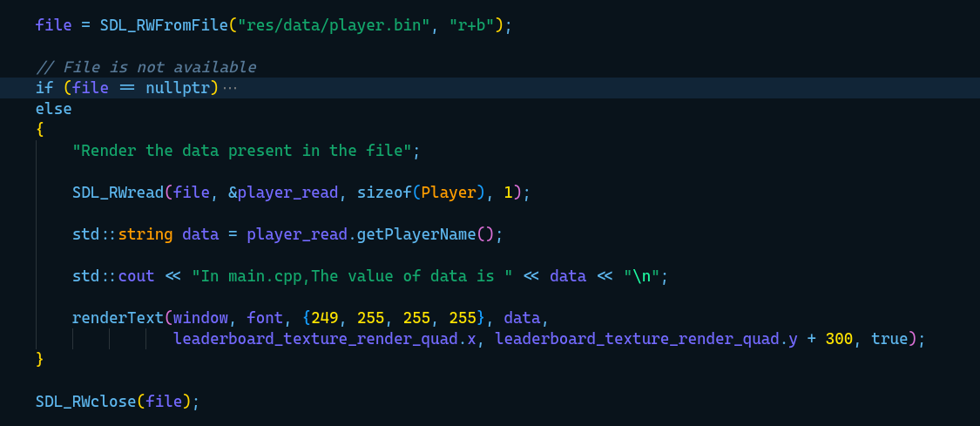Click the SDL_RWFromFile function name
980x426 pixels.
[165, 25]
